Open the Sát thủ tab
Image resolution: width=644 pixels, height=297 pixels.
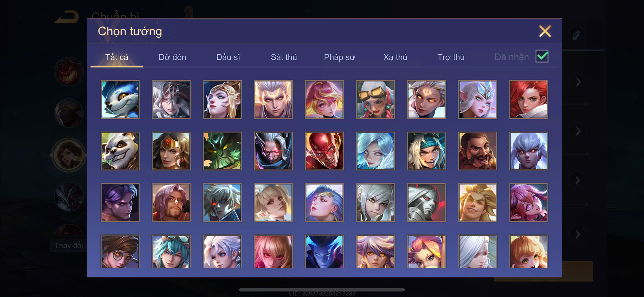pos(284,57)
